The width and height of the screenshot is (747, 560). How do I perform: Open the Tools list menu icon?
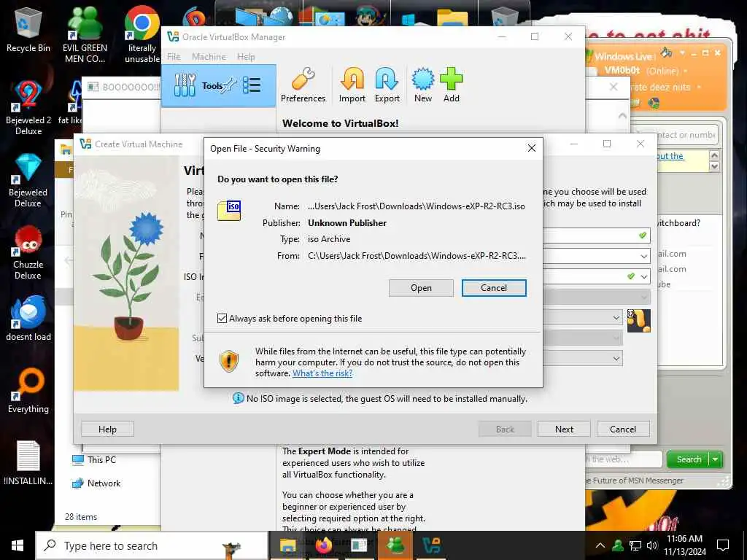point(252,85)
